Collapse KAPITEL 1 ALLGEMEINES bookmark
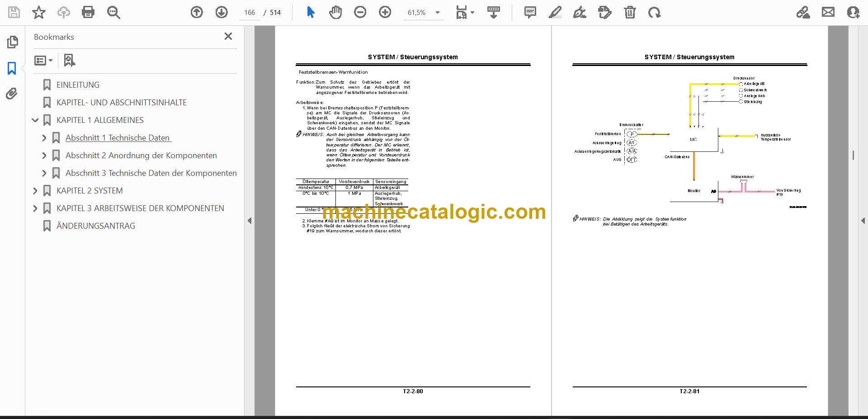 click(x=35, y=121)
